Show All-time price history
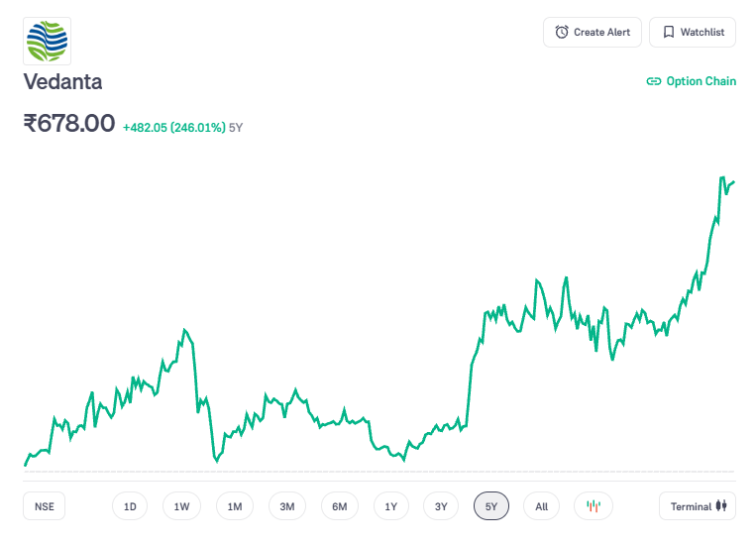Viewport: 756px width, 544px height. tap(542, 506)
